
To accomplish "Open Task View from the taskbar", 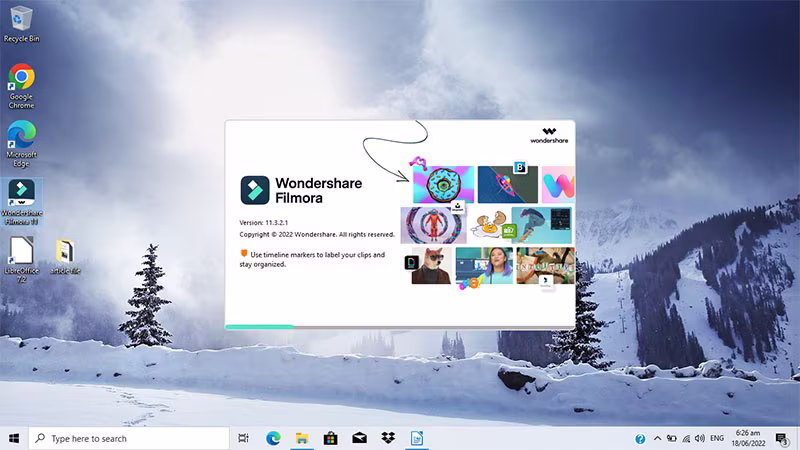I will point(243,438).
